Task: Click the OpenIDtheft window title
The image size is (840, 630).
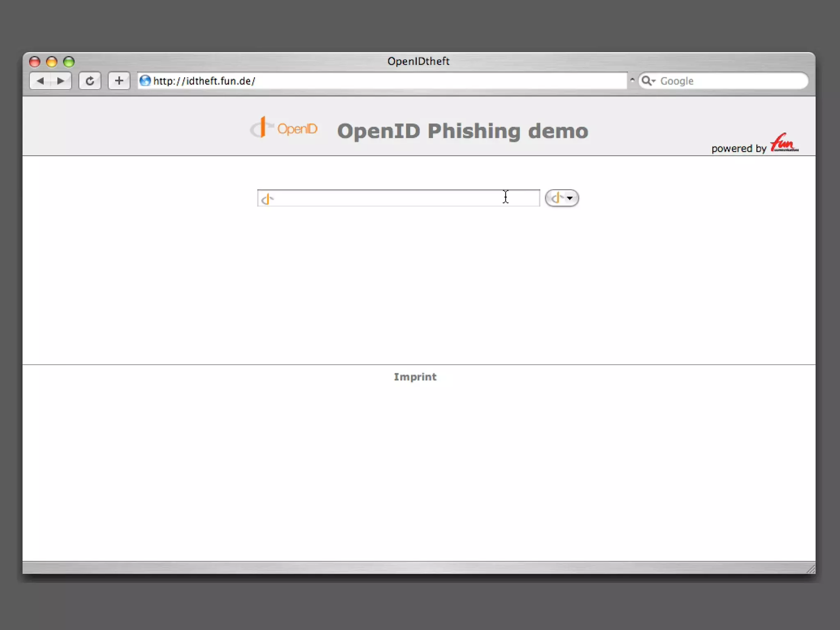Action: point(418,61)
